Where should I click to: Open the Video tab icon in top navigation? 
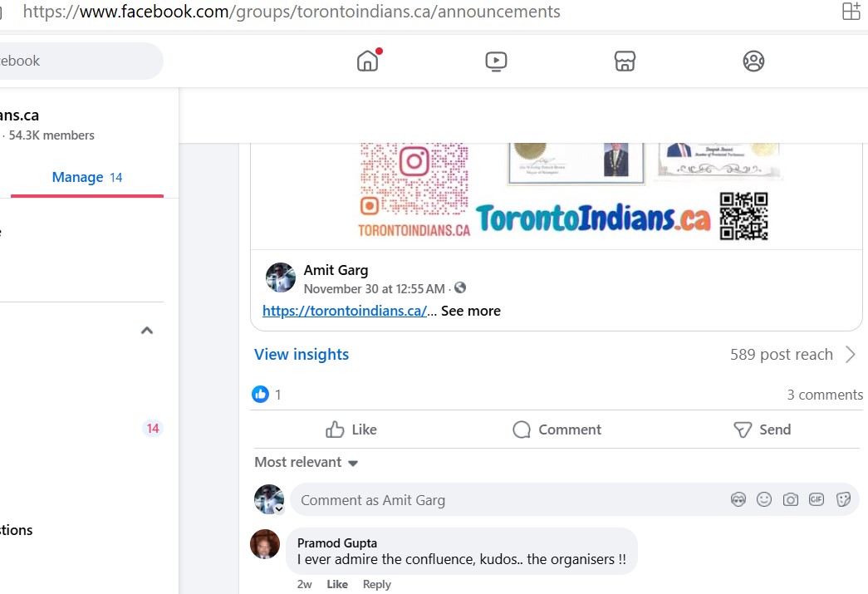click(496, 61)
